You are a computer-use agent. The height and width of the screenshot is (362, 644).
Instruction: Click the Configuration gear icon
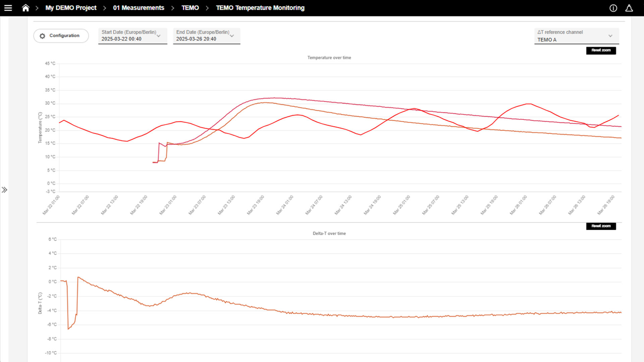click(x=42, y=36)
